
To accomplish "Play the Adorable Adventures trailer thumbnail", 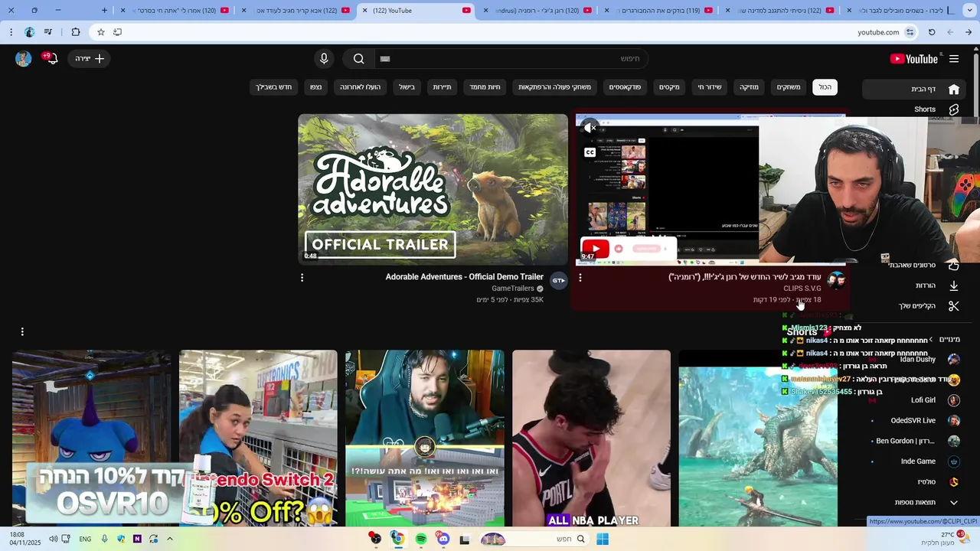I will [433, 189].
